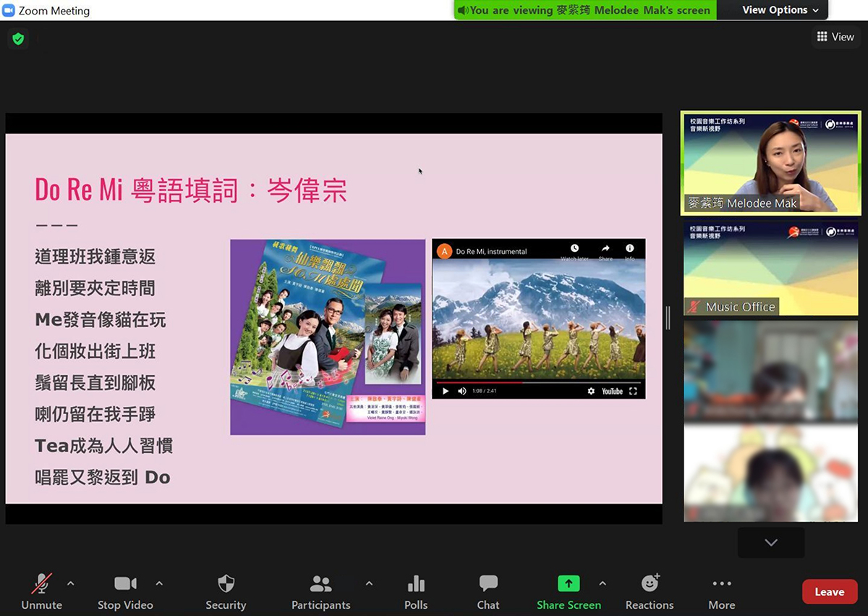Leave the meeting
The width and height of the screenshot is (868, 616).
[829, 591]
